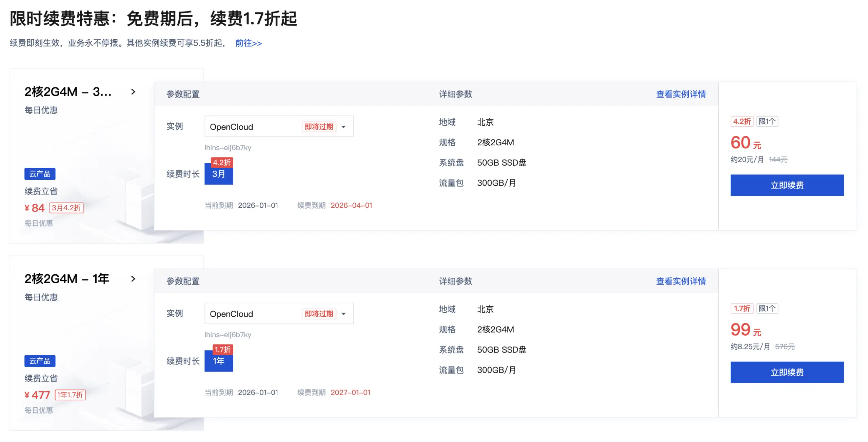Expand the 2核2G4M – 1年 card chevron
This screenshot has width=868, height=442.
[x=133, y=279]
